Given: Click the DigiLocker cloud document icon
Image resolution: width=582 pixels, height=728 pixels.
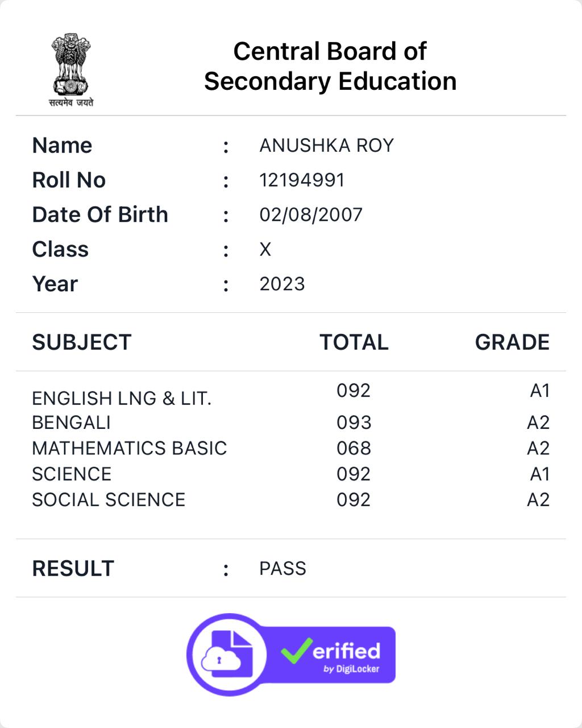Looking at the screenshot, I should tap(227, 654).
